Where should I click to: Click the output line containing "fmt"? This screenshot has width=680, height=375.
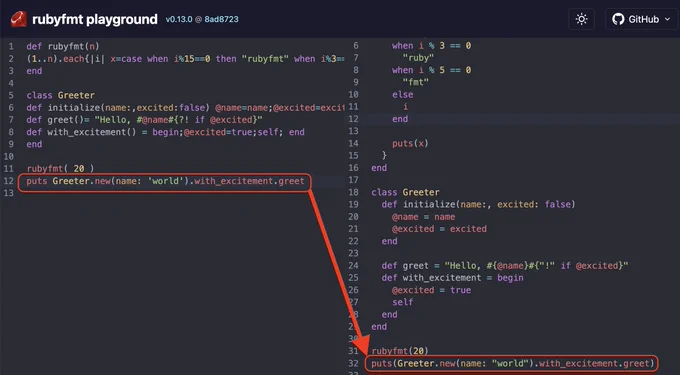415,82
